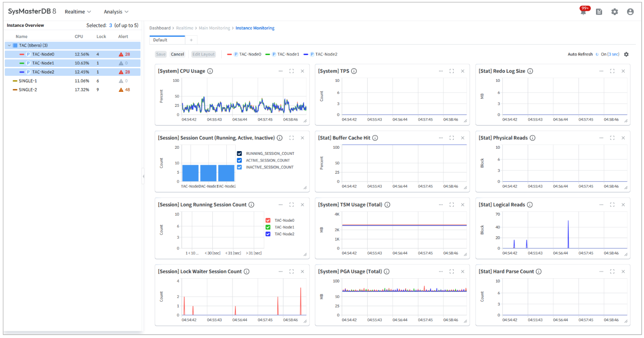Open the settings gear in top header

(614, 12)
